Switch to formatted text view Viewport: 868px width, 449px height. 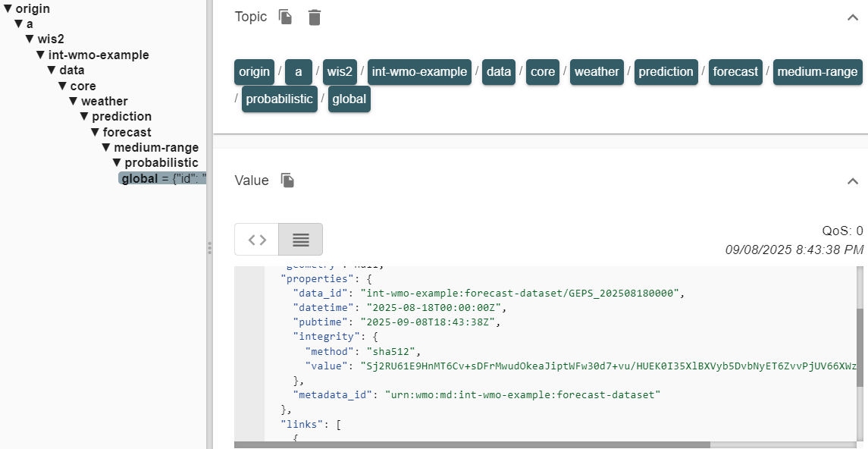pyautogui.click(x=301, y=240)
